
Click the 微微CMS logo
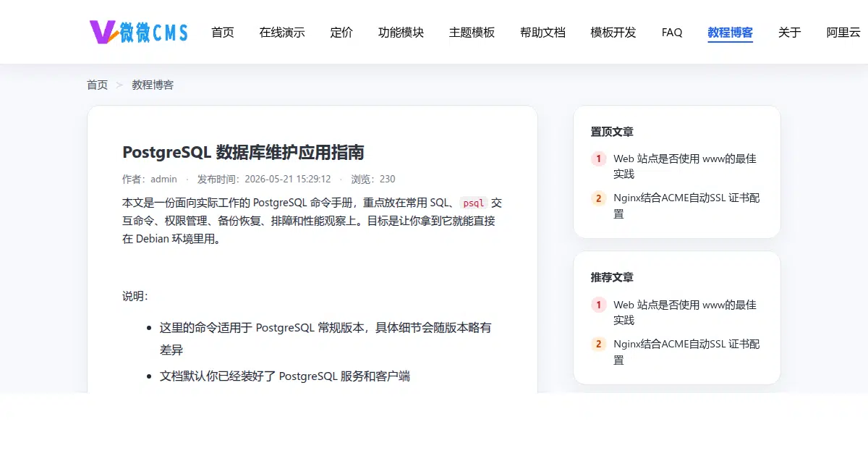pos(138,31)
